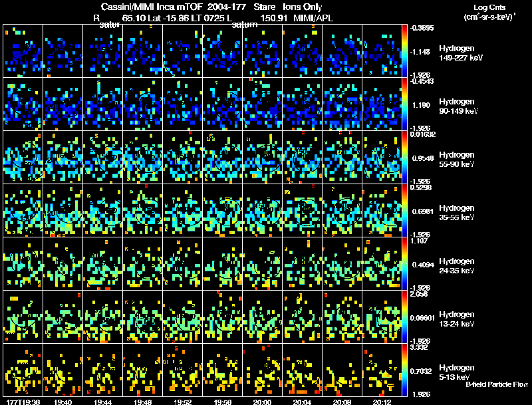
Task: Select the 13-24 keV image panel at 20:12
Action: click(x=382, y=317)
